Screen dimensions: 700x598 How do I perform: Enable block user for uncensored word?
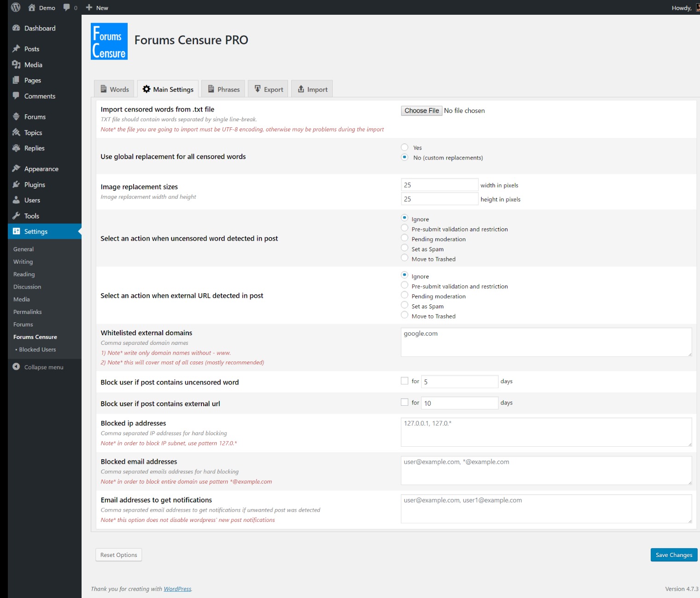click(x=405, y=381)
